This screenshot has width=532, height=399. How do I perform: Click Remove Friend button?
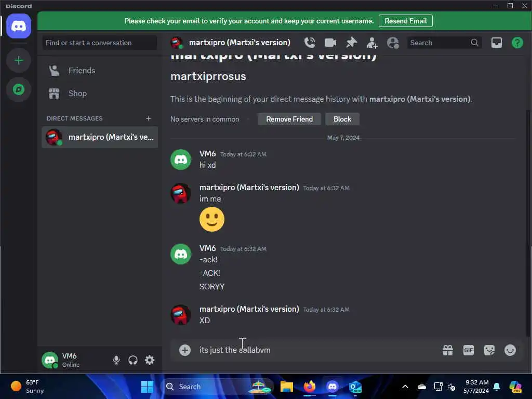[x=289, y=119]
